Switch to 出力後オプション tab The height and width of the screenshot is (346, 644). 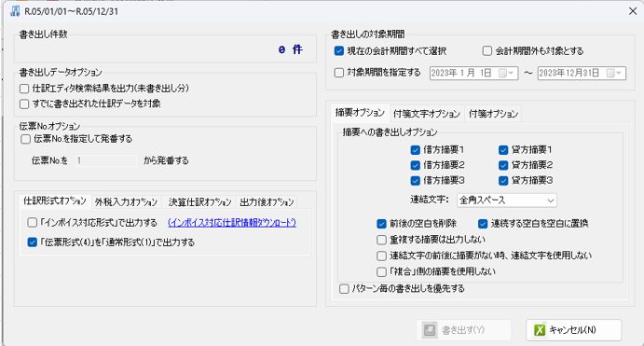pos(267,202)
